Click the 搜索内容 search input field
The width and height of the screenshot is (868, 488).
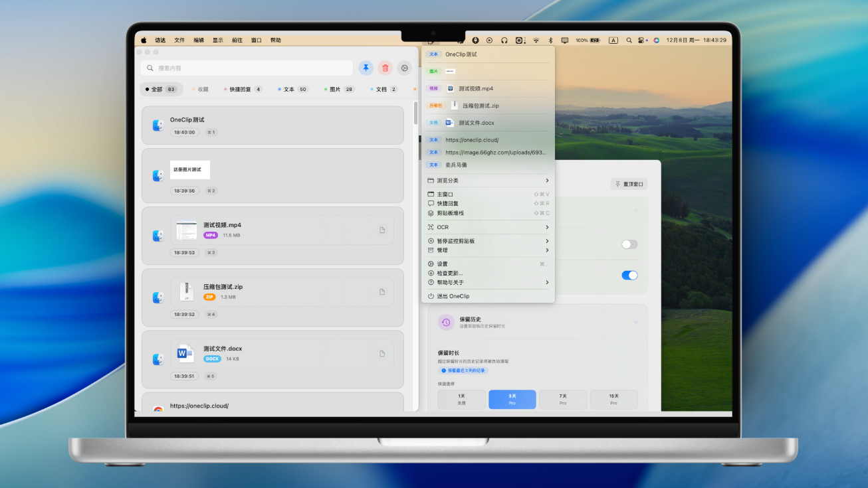[x=246, y=67]
